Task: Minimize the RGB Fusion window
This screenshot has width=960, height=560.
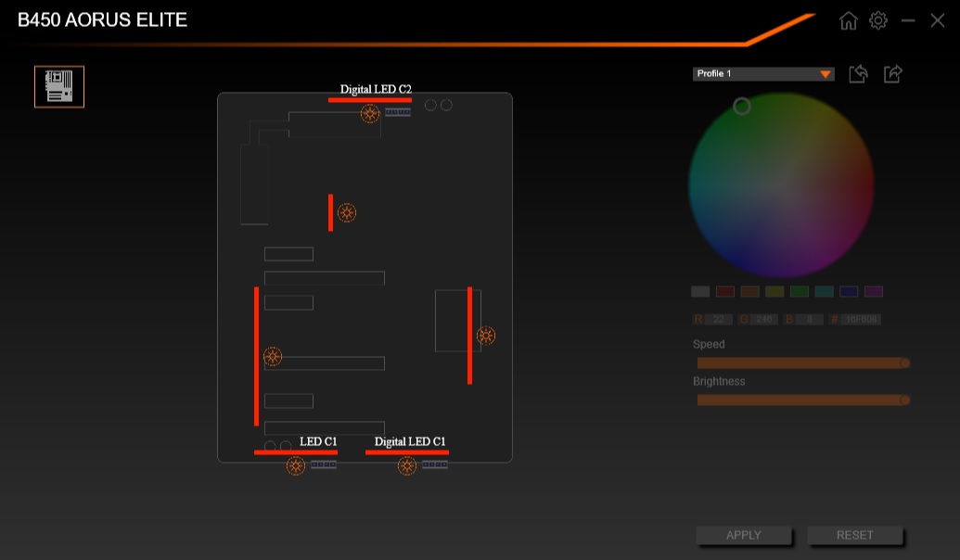Action: [x=908, y=20]
